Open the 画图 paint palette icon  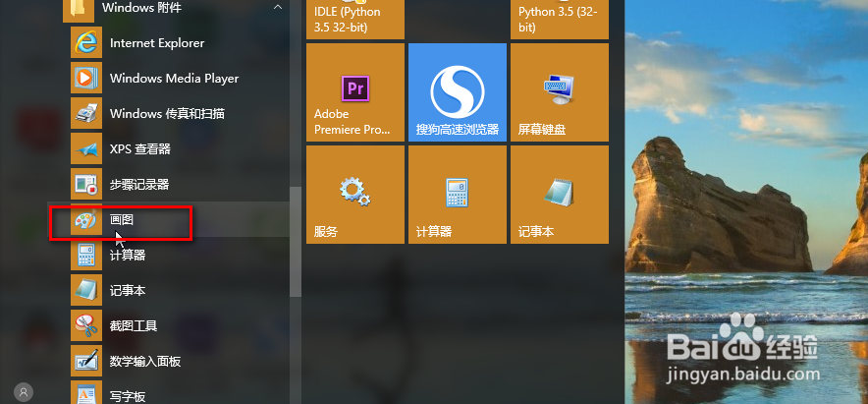86,219
